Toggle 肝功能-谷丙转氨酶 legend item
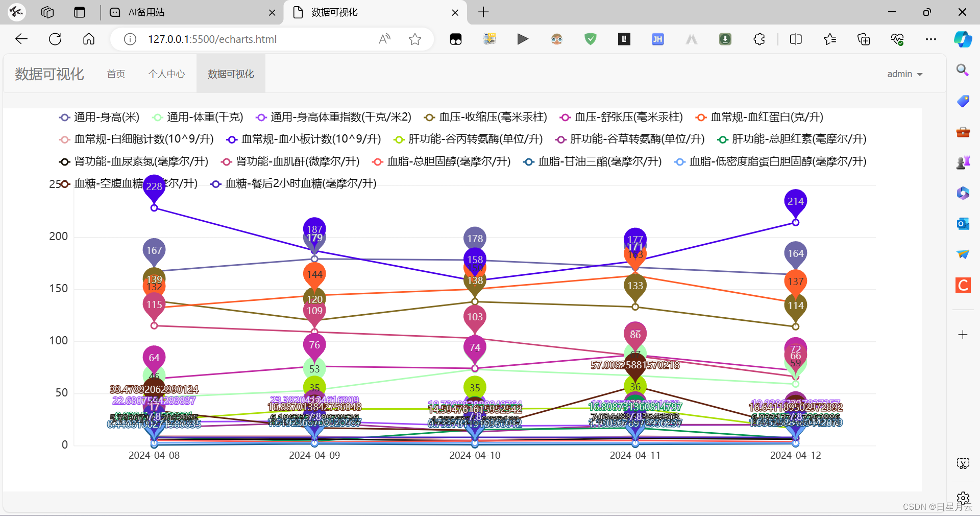Image resolution: width=980 pixels, height=516 pixels. (x=468, y=139)
